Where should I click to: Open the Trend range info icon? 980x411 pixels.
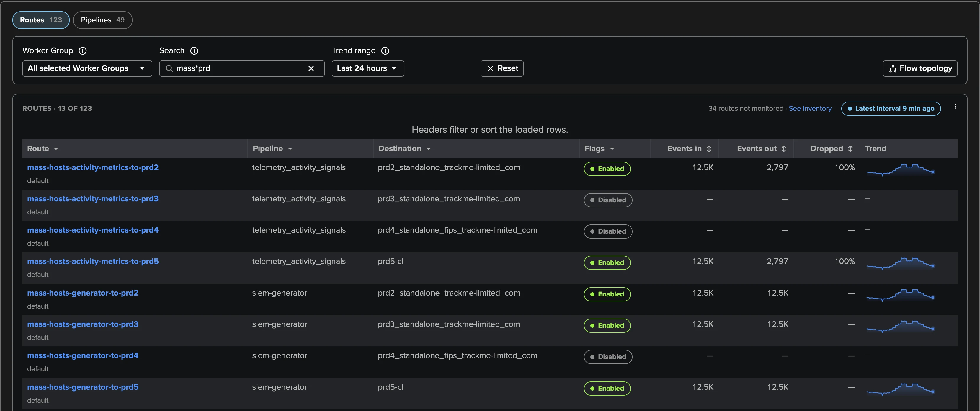(385, 50)
